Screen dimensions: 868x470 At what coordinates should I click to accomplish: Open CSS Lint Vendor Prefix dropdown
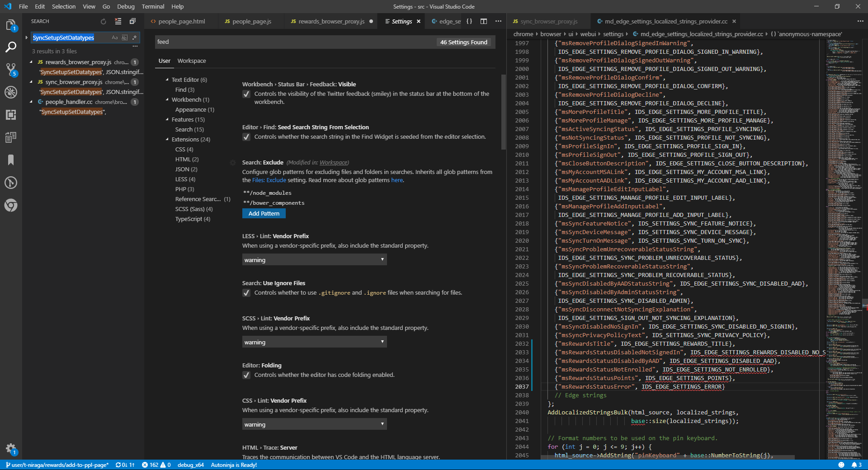[314, 424]
